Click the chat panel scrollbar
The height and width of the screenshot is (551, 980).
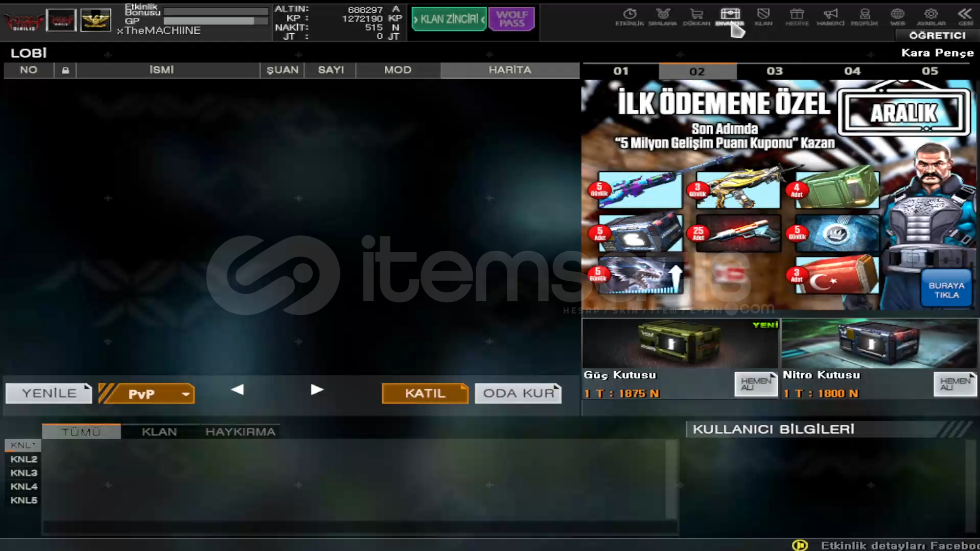(671, 480)
